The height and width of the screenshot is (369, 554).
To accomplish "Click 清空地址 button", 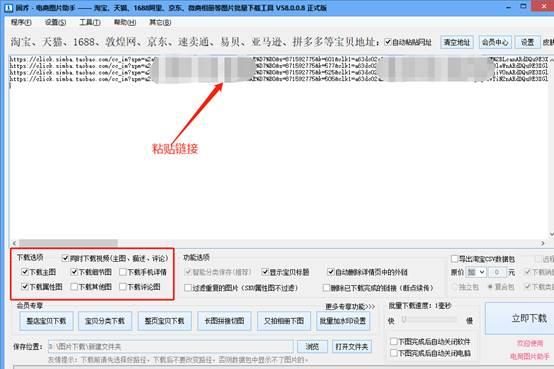I will [456, 42].
